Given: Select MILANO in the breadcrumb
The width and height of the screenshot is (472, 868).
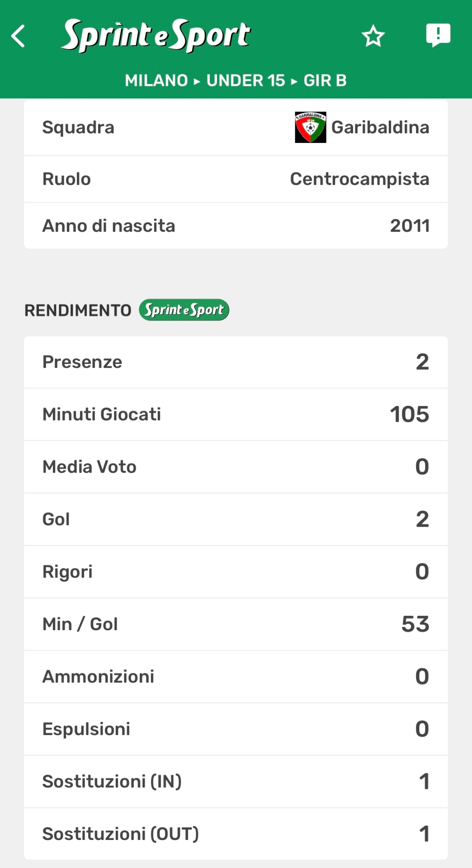Looking at the screenshot, I should (156, 80).
